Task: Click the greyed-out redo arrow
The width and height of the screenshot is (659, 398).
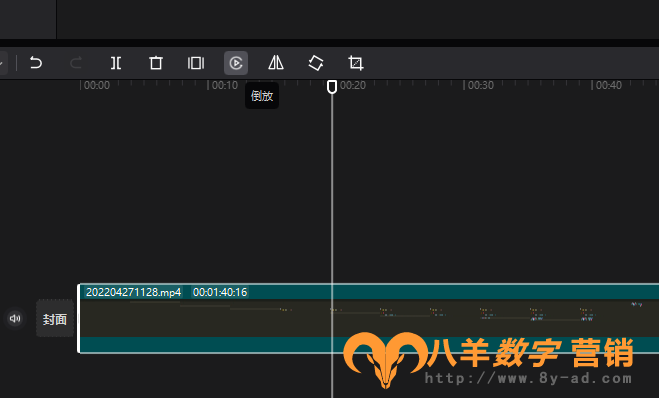Action: [x=76, y=63]
